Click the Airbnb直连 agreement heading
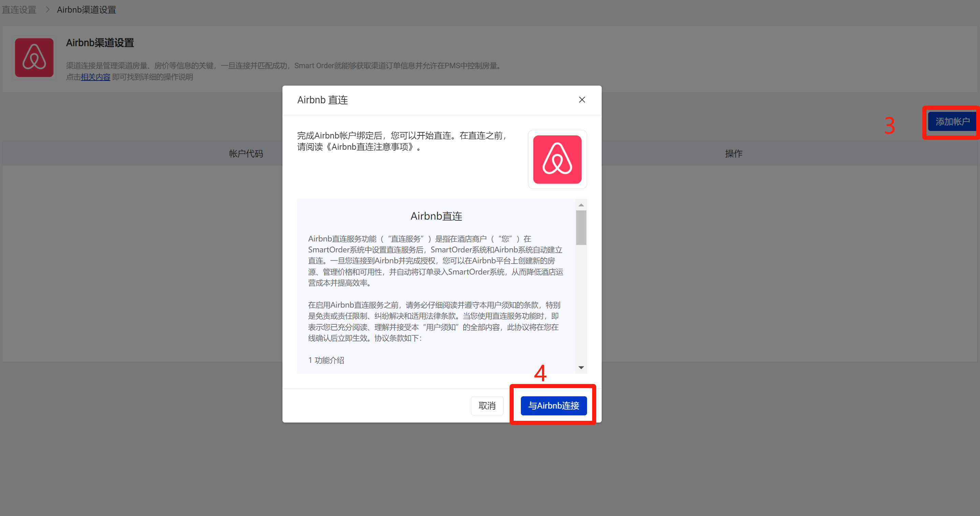The width and height of the screenshot is (980, 516). click(436, 216)
